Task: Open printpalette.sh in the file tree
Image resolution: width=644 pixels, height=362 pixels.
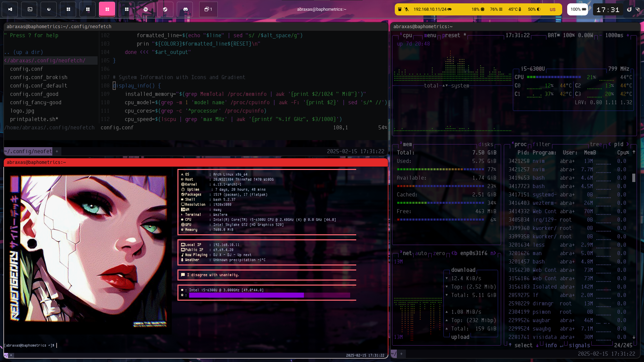Action: point(34,119)
